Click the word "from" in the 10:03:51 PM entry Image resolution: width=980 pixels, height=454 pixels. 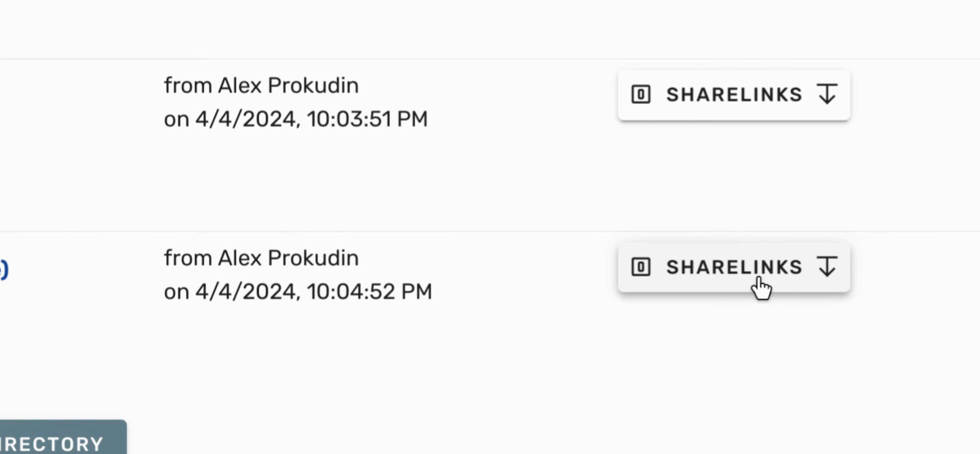[188, 85]
